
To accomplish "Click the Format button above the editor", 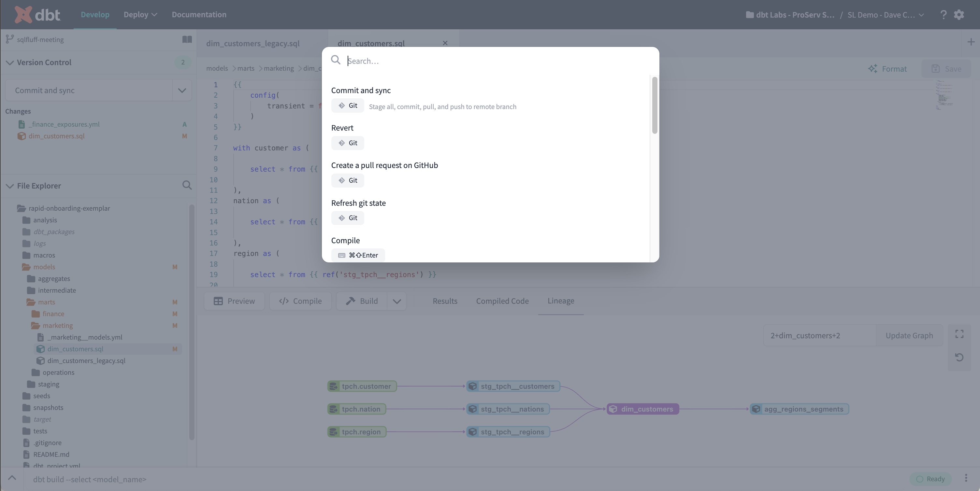I will coord(888,69).
